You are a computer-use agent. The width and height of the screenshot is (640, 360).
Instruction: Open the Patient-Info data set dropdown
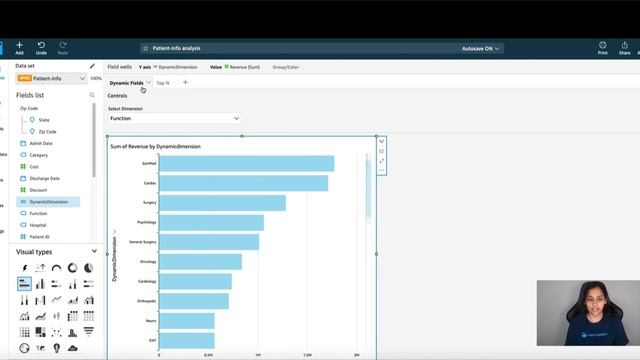click(51, 78)
